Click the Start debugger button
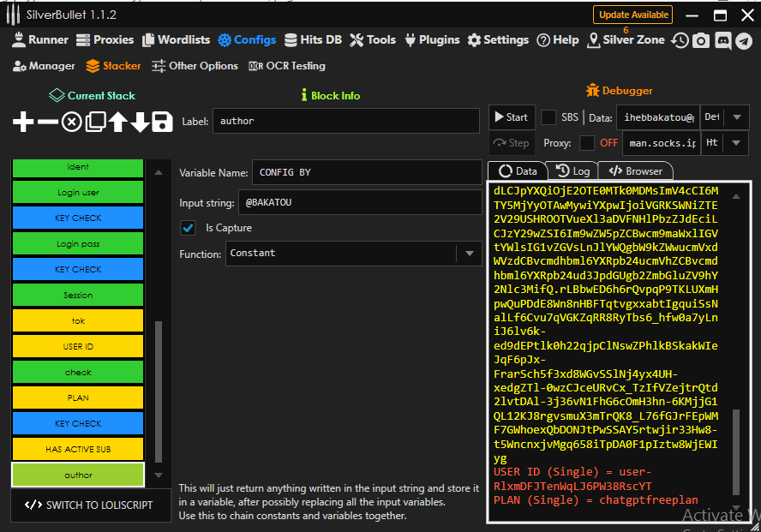Viewport: 761px width, 532px height. [511, 117]
